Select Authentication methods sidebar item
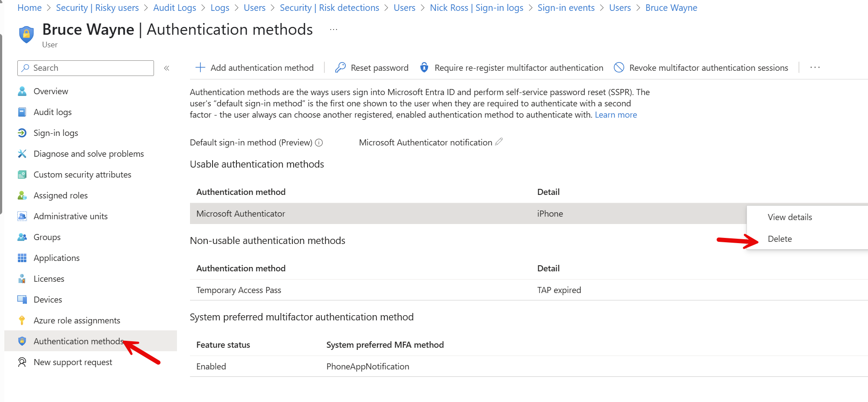Image resolution: width=868 pixels, height=402 pixels. [x=91, y=341]
